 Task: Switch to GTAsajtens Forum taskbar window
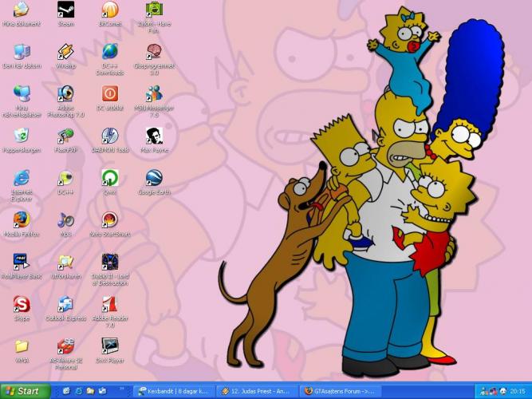pyautogui.click(x=341, y=391)
